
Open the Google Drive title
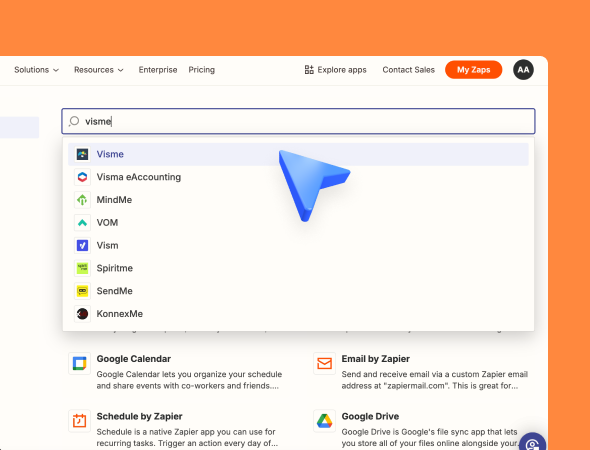370,417
